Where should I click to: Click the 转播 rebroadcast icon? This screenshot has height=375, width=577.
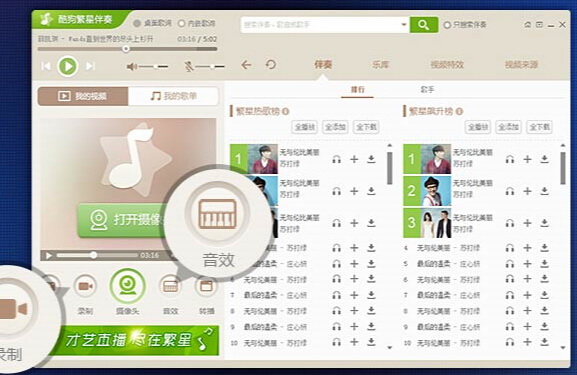coord(206,286)
